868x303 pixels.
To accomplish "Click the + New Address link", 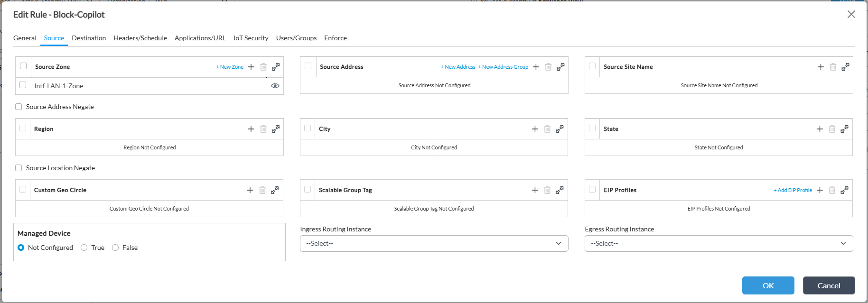I will point(458,67).
